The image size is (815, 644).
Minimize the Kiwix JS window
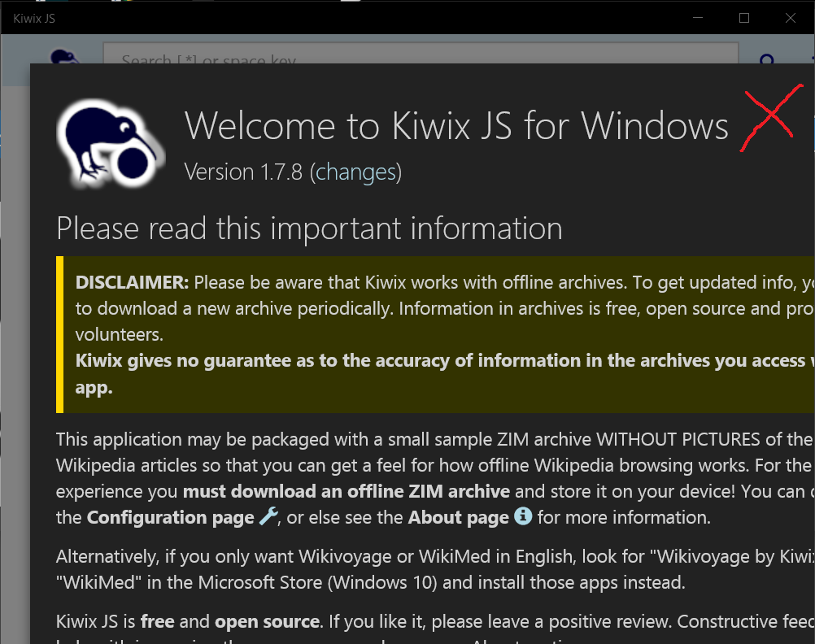click(x=697, y=17)
